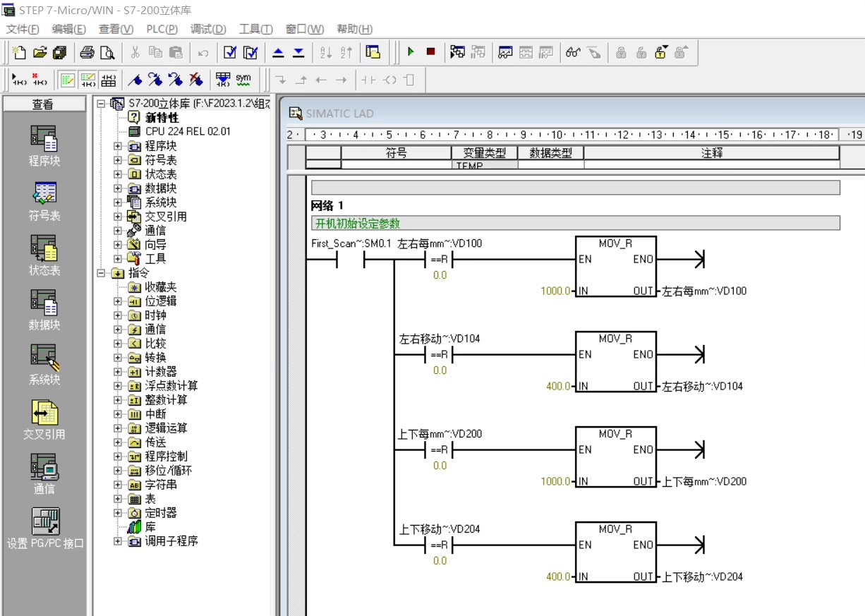Open the 查看(V) menu
Image resolution: width=865 pixels, height=616 pixels.
[x=116, y=29]
